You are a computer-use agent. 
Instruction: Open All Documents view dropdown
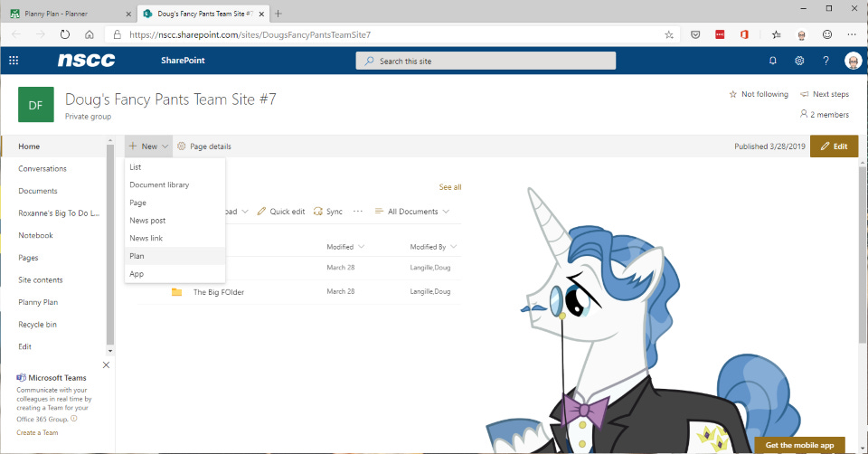[412, 212]
